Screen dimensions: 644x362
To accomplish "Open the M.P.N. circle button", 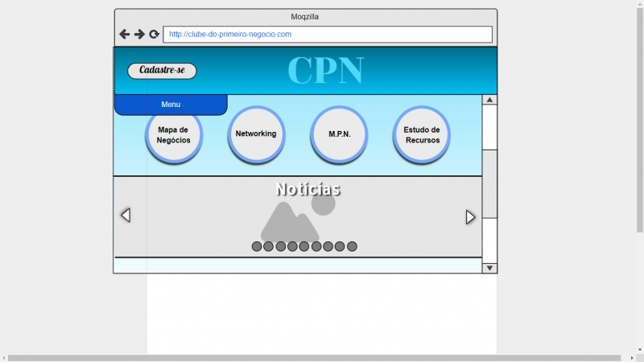I will tap(339, 134).
